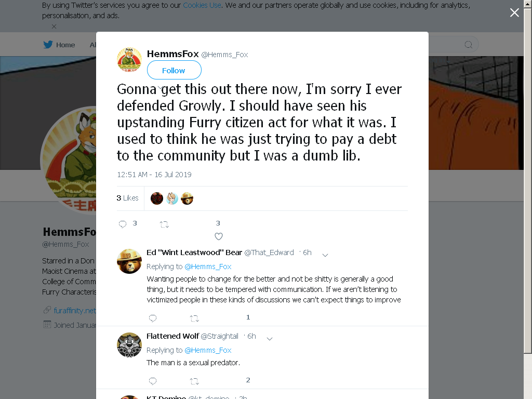Viewport: 532px width, 399px height.
Task: Reply to Ed Bear's comment
Action: pos(153,318)
